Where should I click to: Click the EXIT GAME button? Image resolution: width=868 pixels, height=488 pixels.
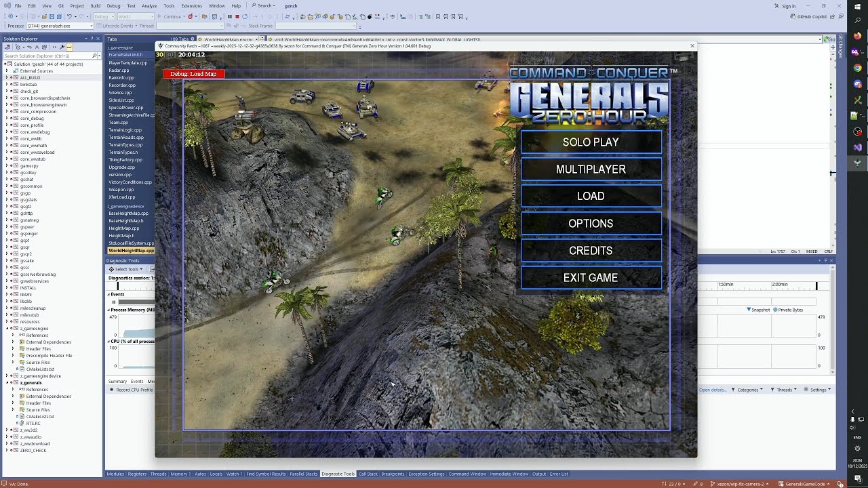(591, 278)
